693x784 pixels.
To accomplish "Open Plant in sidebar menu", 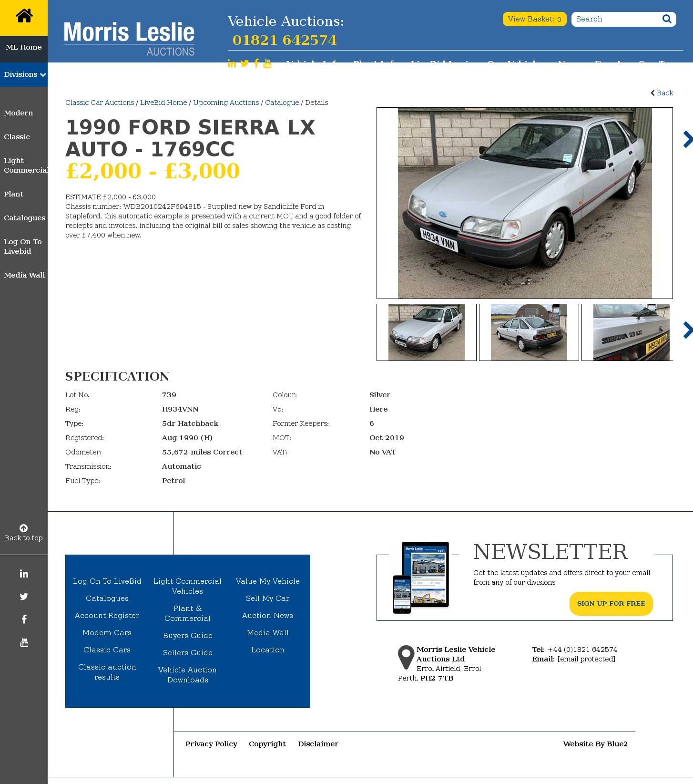I will pyautogui.click(x=13, y=194).
